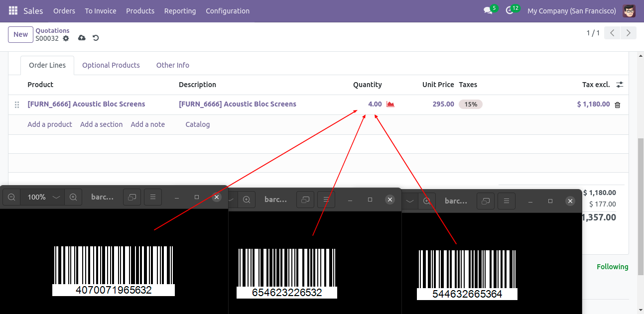This screenshot has width=644, height=314.
Task: Click the barcode image 654623226532
Action: [287, 273]
